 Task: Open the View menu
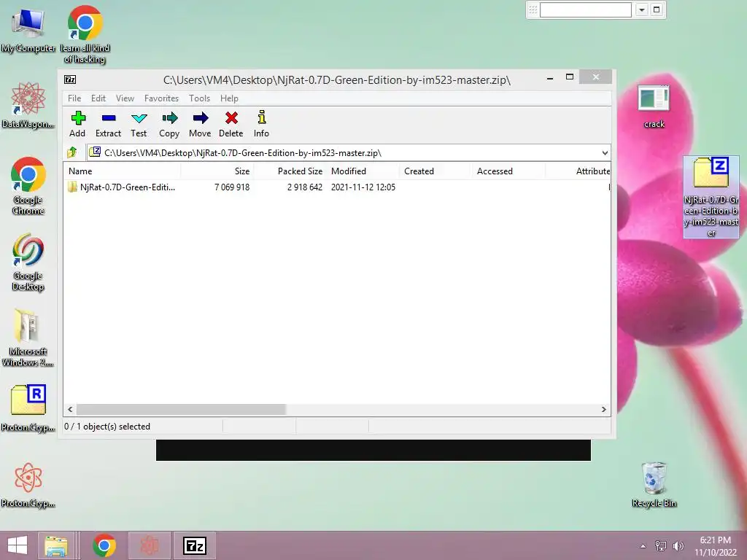point(125,98)
